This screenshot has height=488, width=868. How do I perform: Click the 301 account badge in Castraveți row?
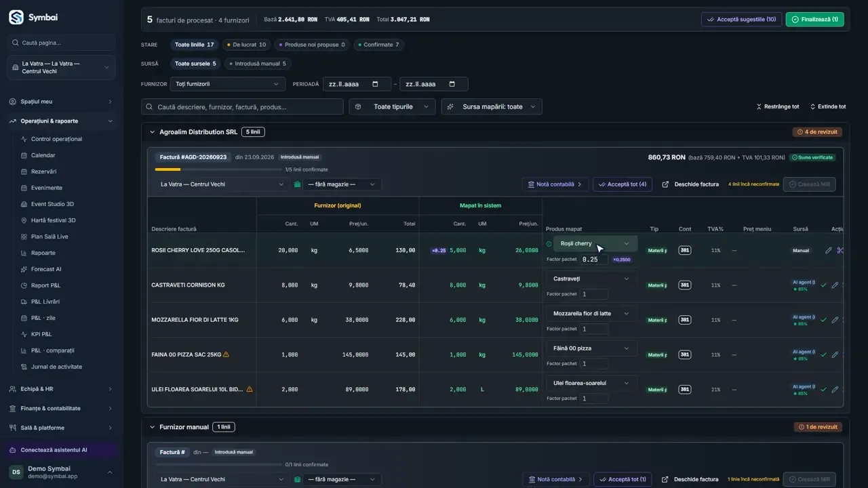685,285
